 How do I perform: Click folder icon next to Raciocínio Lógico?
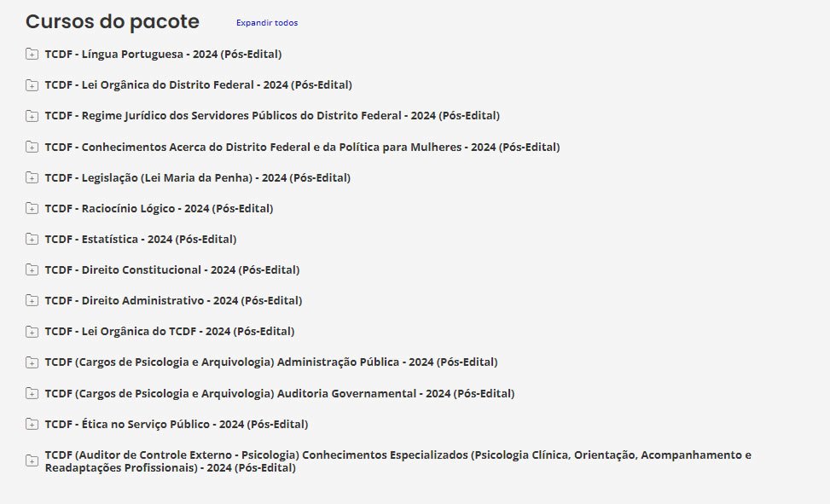click(x=32, y=209)
